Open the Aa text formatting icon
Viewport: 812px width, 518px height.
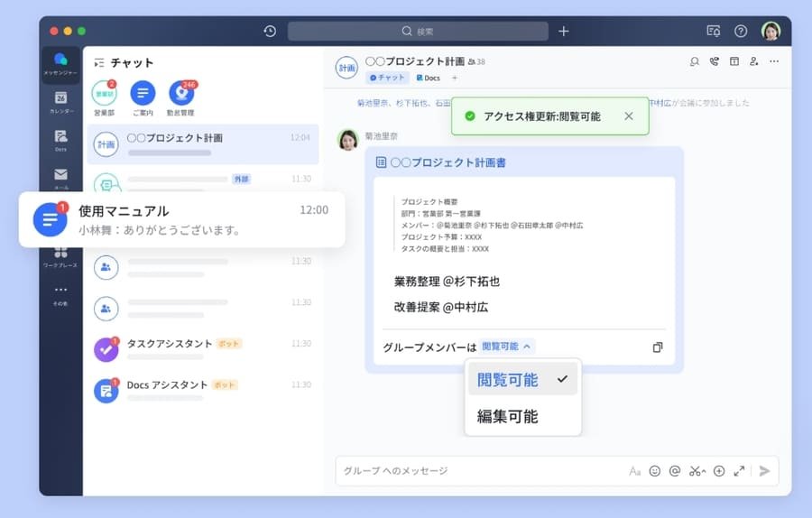pos(635,471)
